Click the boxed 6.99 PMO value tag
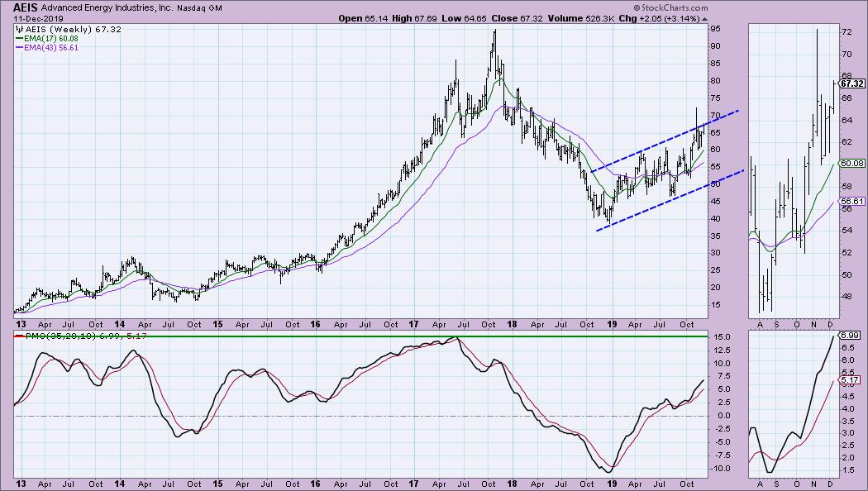The width and height of the screenshot is (868, 491). pyautogui.click(x=850, y=336)
